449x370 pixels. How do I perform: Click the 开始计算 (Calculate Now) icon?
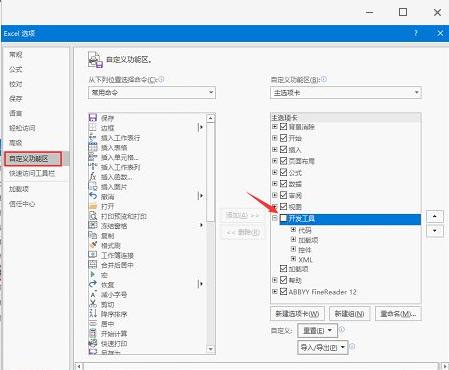(x=93, y=333)
